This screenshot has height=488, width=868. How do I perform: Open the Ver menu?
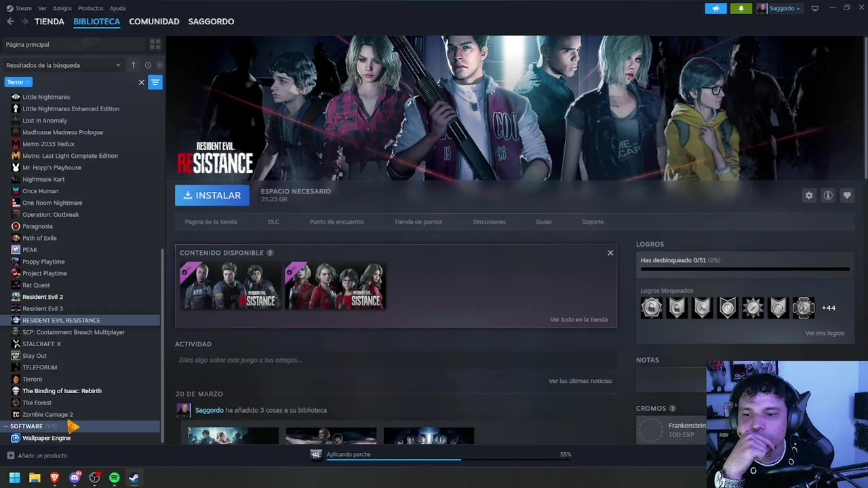42,8
